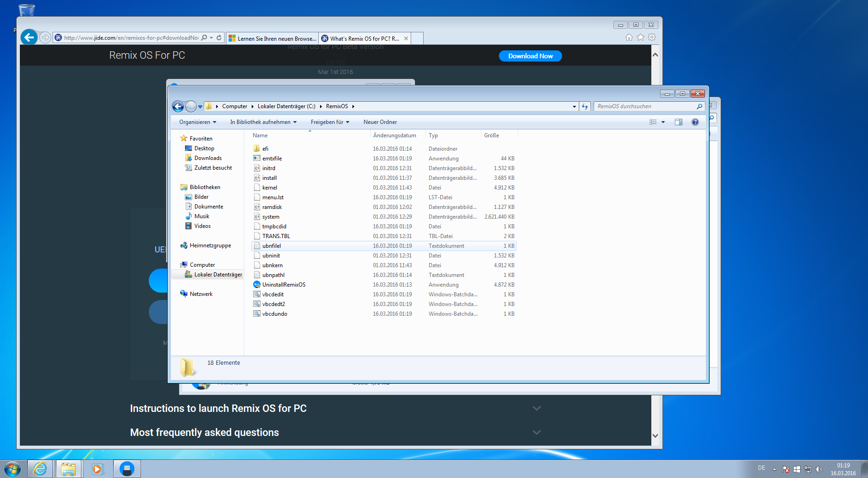Screen dimensions: 868x478
Task: Click the Download Now button
Action: [530, 56]
